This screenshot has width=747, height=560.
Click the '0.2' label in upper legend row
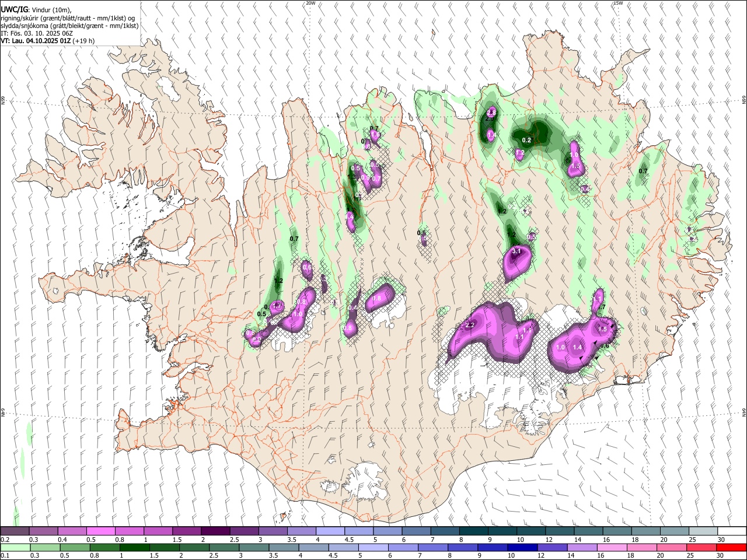pyautogui.click(x=5, y=540)
